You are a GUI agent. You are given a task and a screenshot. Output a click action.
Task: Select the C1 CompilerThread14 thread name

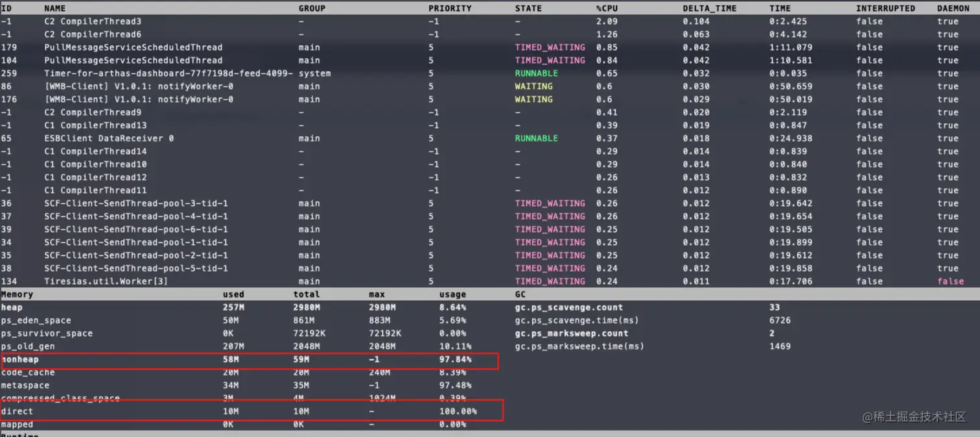(95, 151)
